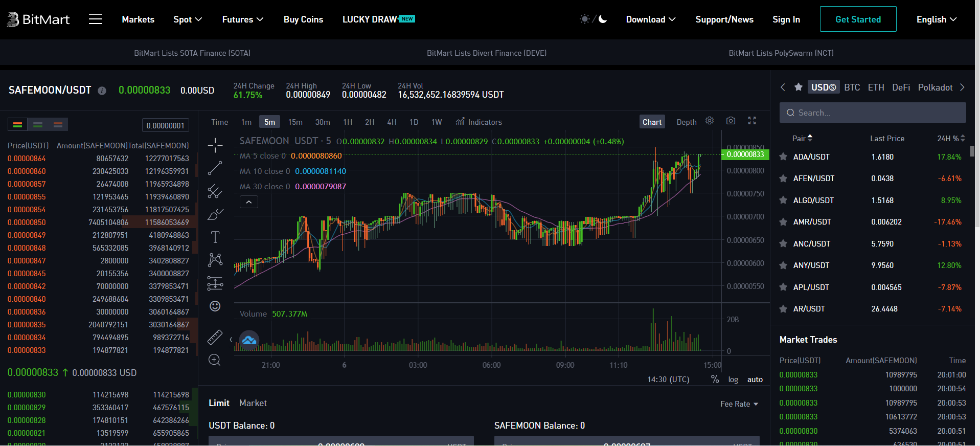Screen dimensions: 980x446
Task: Enter fullscreen chart mode
Action: click(x=752, y=121)
